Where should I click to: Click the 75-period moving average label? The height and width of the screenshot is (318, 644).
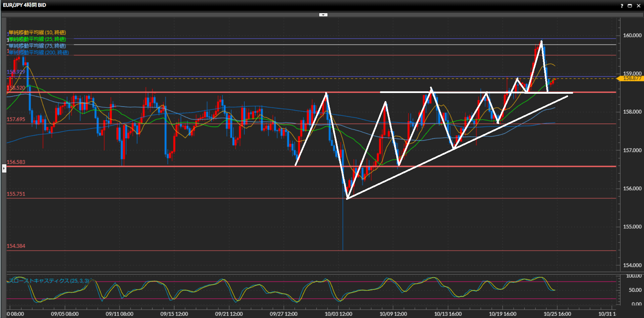(37, 46)
